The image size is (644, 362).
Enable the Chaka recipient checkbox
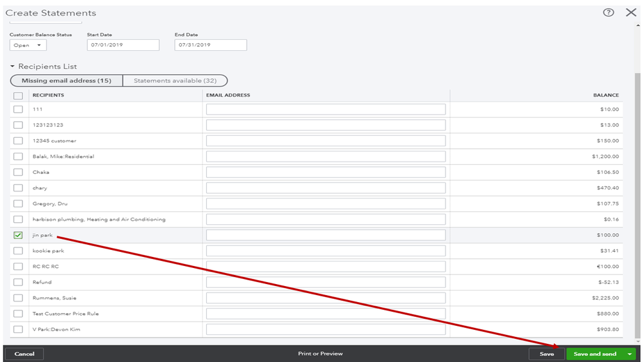[x=18, y=172]
